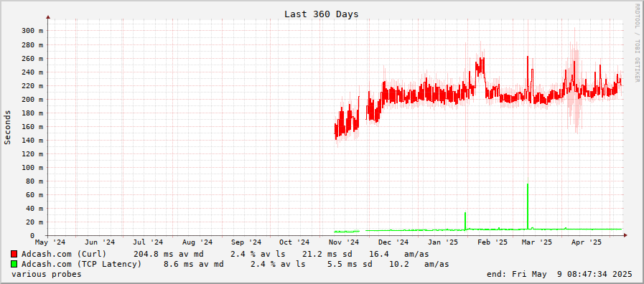Click the "Mar '25" x-axis label

point(537,242)
